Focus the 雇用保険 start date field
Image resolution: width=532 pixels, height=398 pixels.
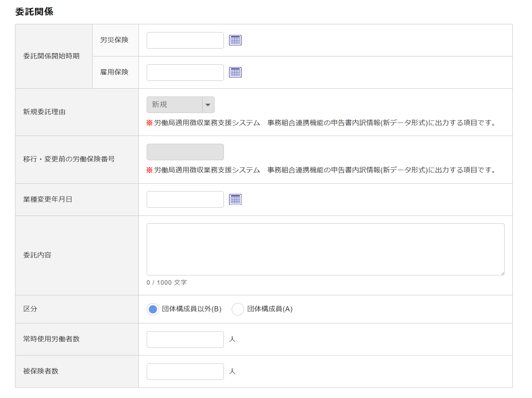pos(185,72)
